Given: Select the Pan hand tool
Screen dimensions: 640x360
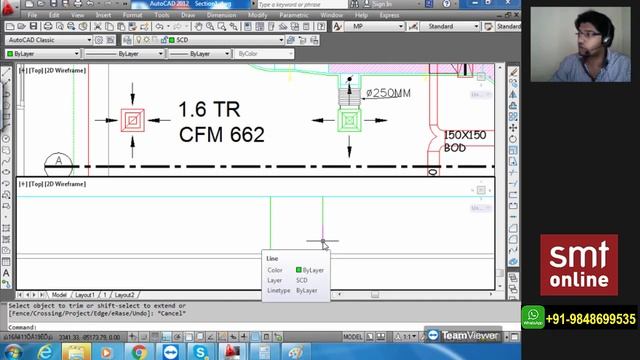Looking at the screenshot, I should click(198, 27).
